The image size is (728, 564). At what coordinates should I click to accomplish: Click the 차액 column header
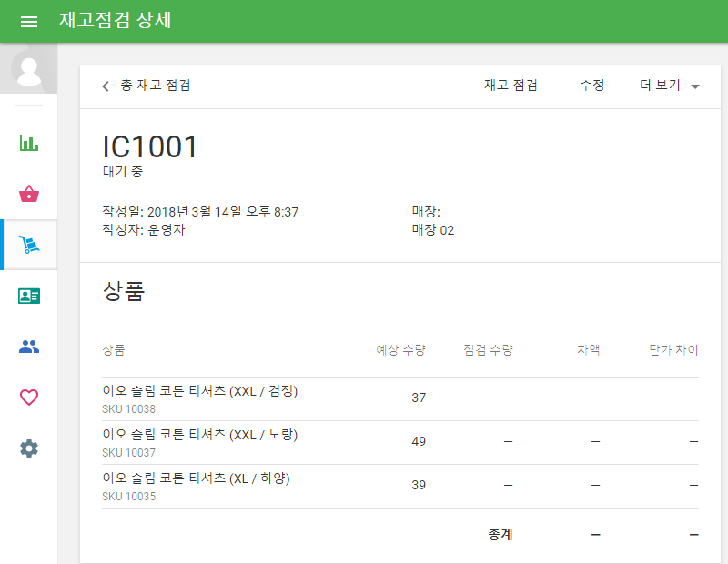click(588, 349)
